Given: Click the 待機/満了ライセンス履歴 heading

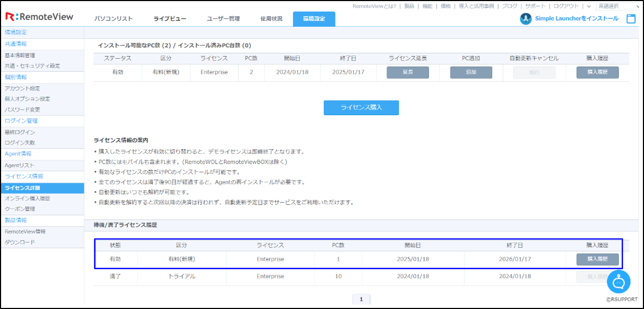Looking at the screenshot, I should [124, 225].
